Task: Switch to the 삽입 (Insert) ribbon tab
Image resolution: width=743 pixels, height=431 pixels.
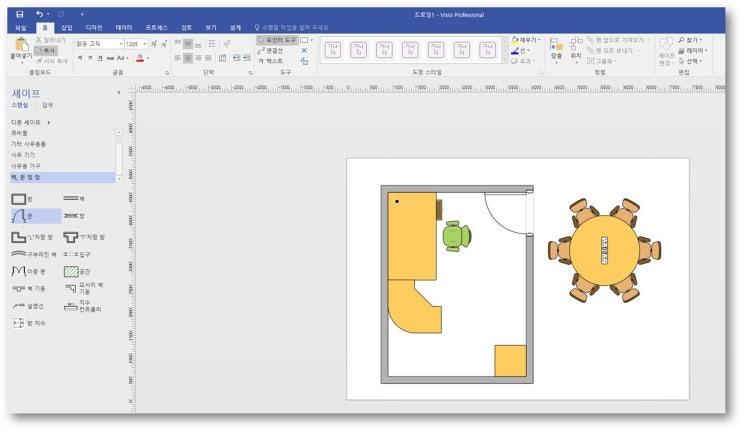Action: tap(67, 28)
